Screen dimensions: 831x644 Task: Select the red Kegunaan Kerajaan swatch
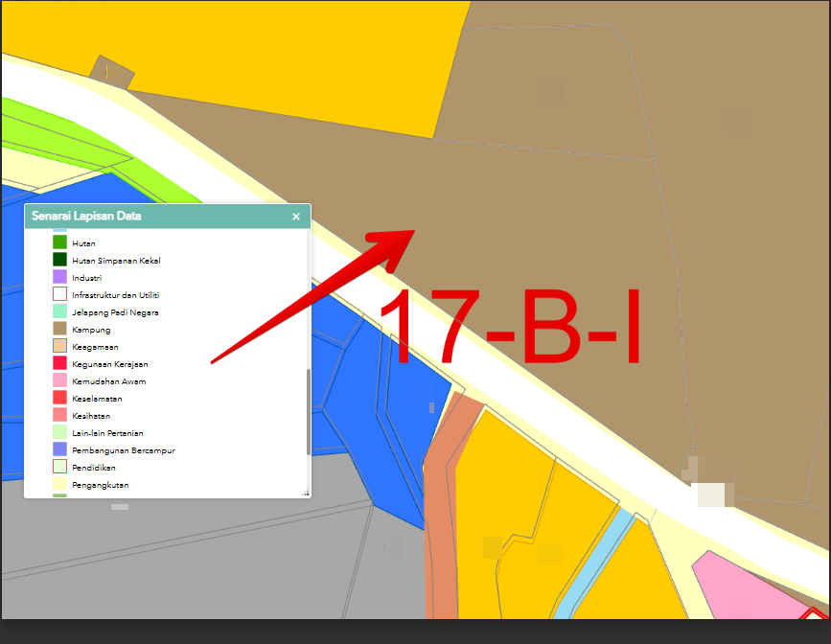click(x=59, y=363)
